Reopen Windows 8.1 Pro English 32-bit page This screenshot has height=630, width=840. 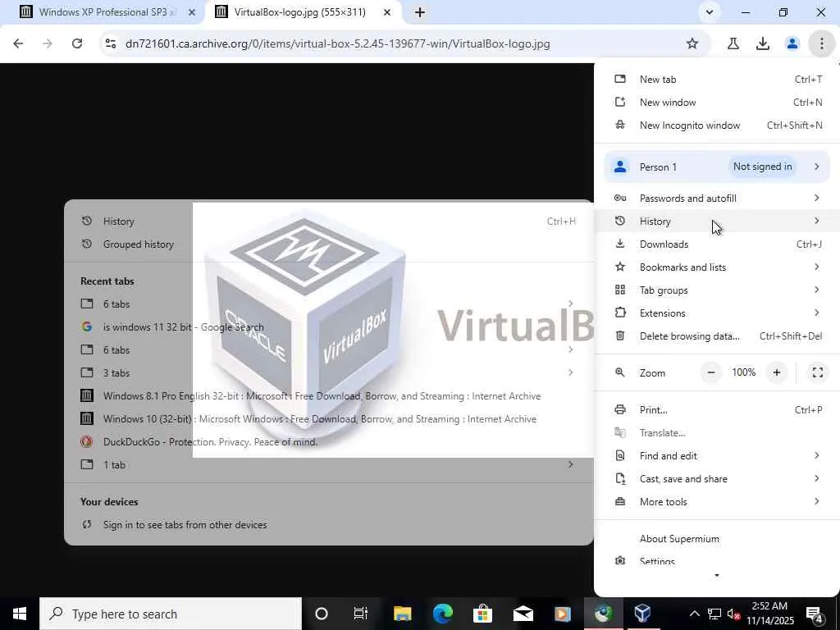[x=328, y=396]
